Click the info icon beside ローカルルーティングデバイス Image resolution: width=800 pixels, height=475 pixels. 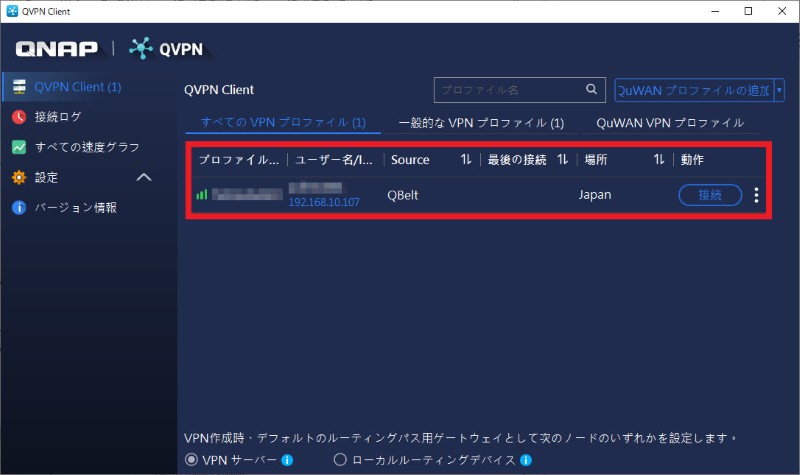[526, 460]
